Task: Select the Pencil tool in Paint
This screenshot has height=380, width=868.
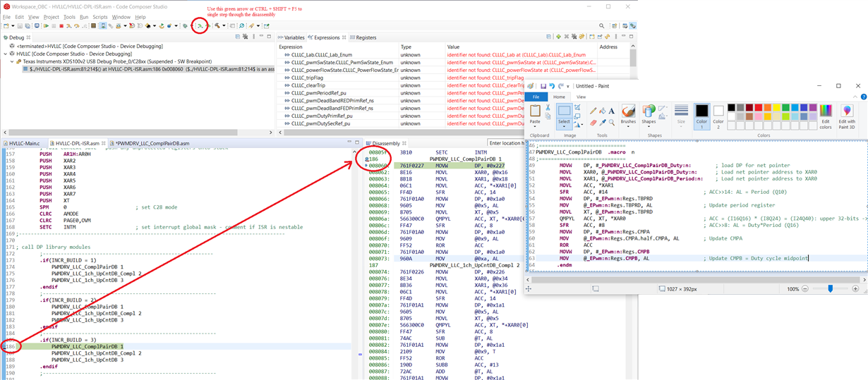Action: pyautogui.click(x=592, y=111)
